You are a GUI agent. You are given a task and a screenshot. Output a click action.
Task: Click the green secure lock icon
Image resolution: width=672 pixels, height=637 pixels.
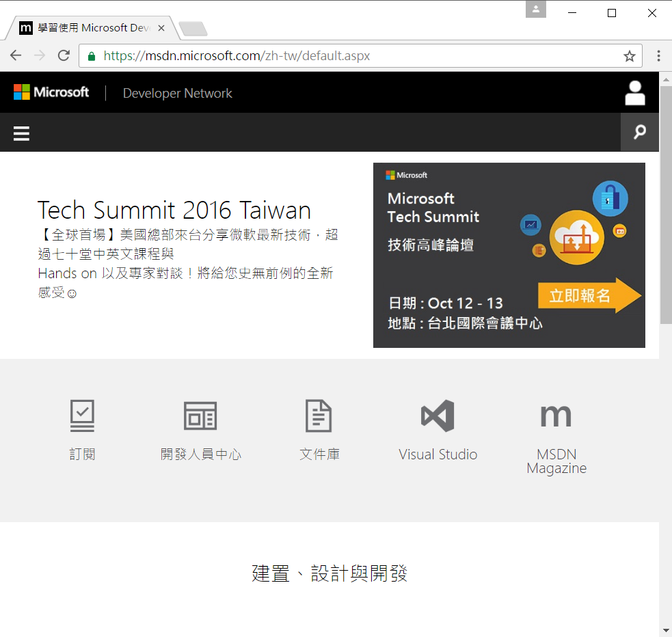point(92,56)
